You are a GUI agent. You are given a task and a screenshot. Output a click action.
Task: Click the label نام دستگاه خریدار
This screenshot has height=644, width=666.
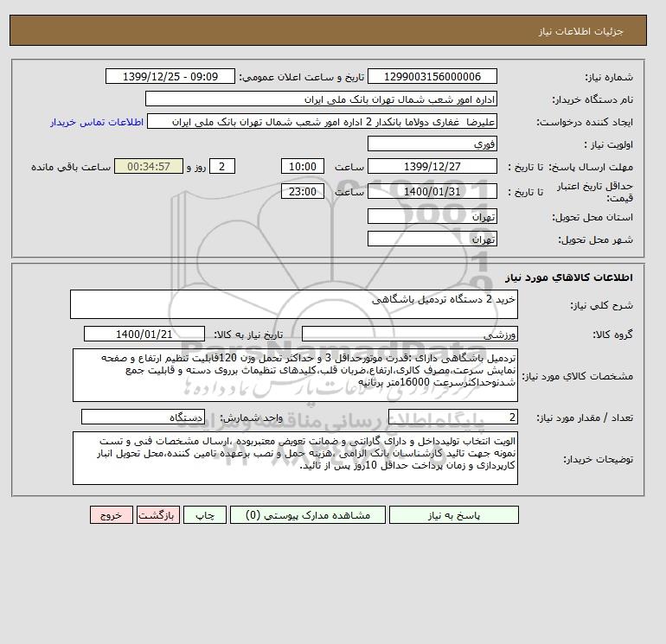point(592,99)
